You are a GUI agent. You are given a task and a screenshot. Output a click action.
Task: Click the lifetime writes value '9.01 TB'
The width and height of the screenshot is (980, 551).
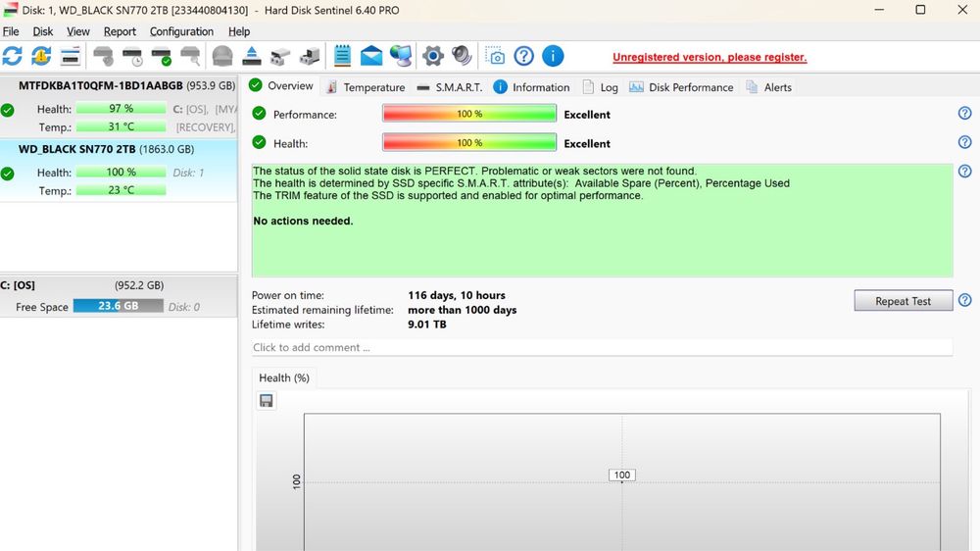pos(427,324)
